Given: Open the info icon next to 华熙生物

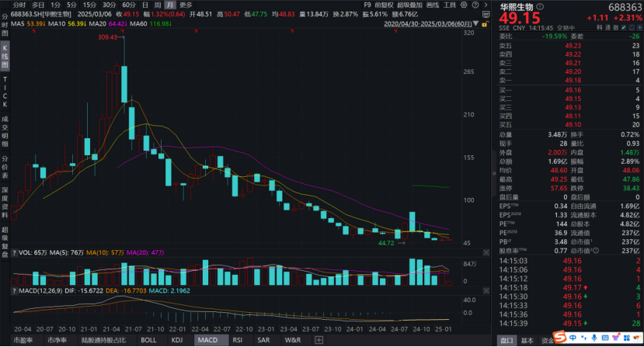Looking at the screenshot, I should [x=540, y=6].
